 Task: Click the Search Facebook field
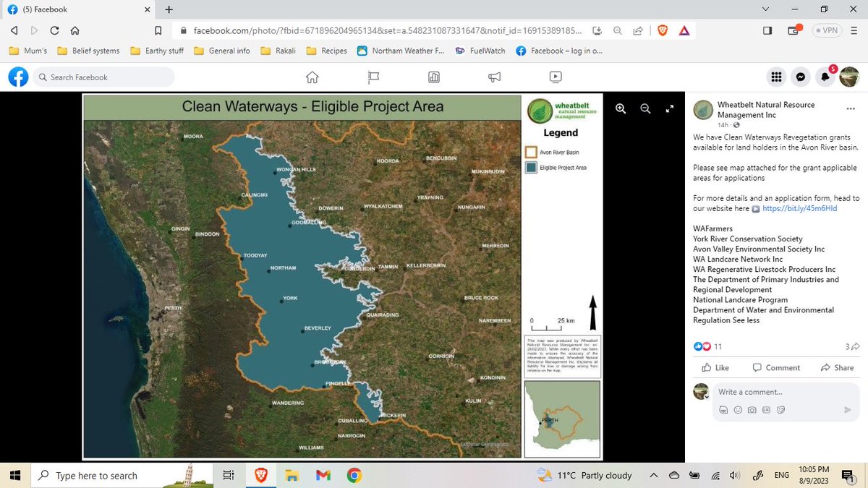point(103,77)
